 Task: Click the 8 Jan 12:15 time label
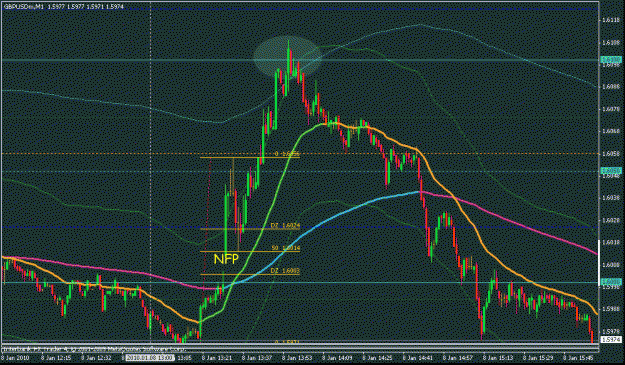pyautogui.click(x=56, y=358)
